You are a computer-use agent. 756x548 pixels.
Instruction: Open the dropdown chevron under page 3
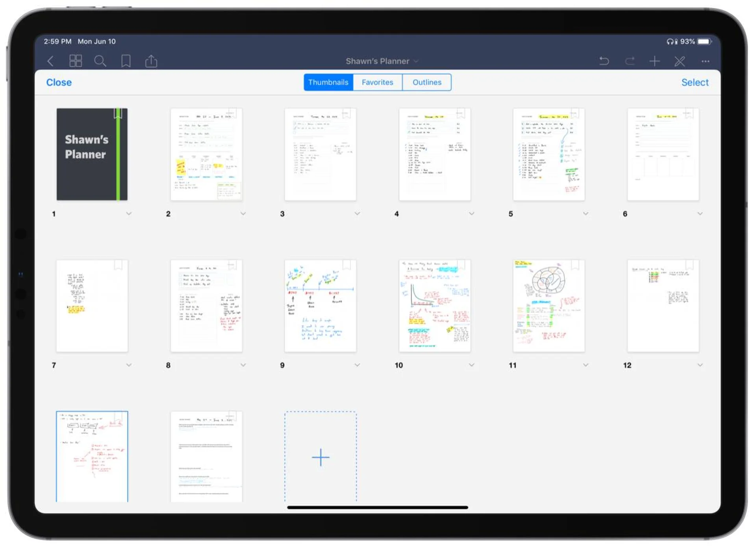(357, 213)
